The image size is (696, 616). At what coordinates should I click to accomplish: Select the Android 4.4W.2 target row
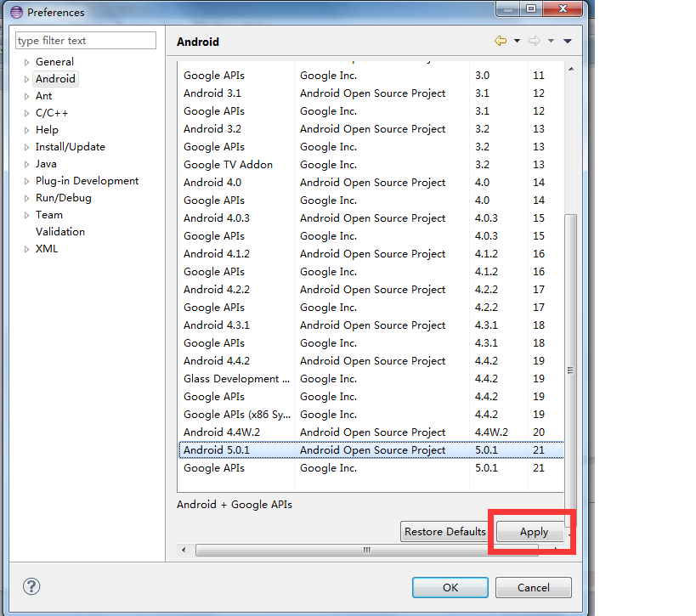coord(371,432)
